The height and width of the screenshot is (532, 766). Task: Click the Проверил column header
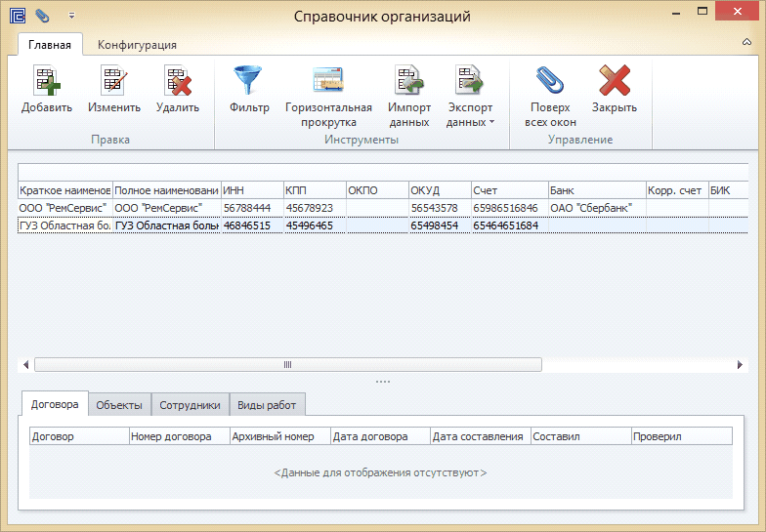682,436
